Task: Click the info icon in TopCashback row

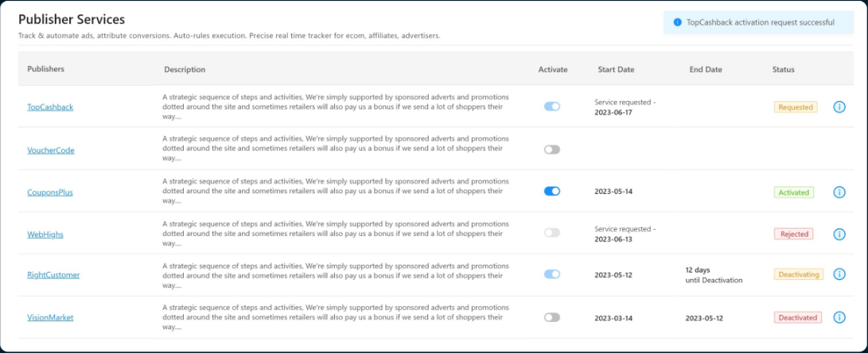Action: click(839, 107)
